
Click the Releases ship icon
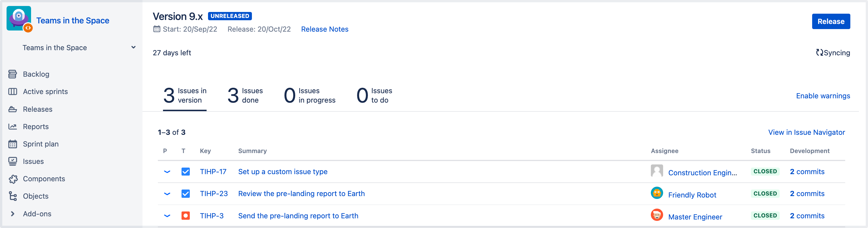tap(13, 109)
